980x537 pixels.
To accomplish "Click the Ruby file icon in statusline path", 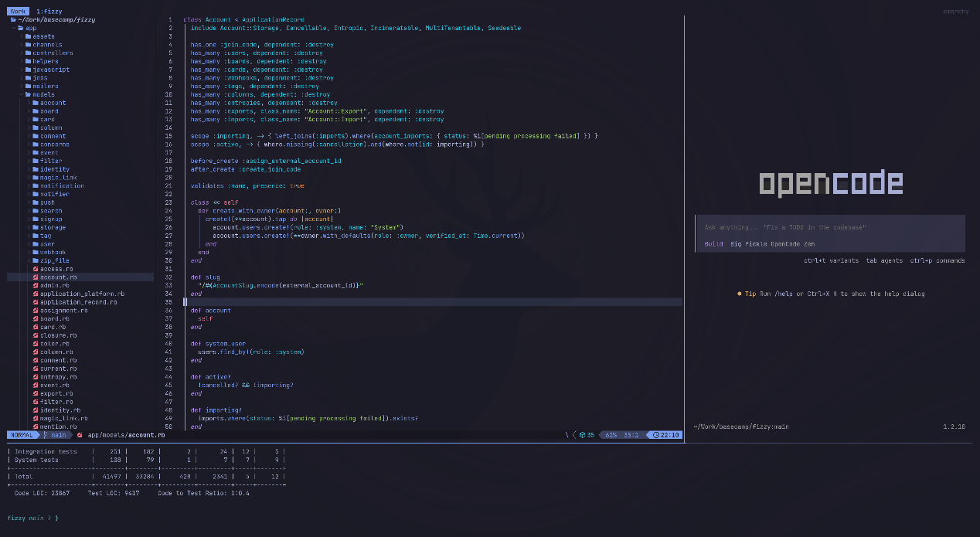I will tap(80, 435).
